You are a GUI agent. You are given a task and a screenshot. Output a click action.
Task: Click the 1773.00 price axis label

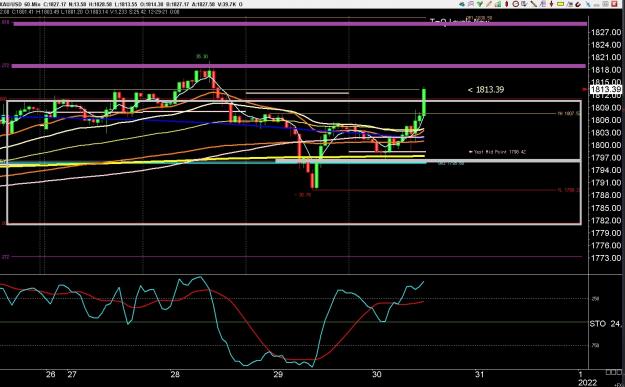(606, 258)
